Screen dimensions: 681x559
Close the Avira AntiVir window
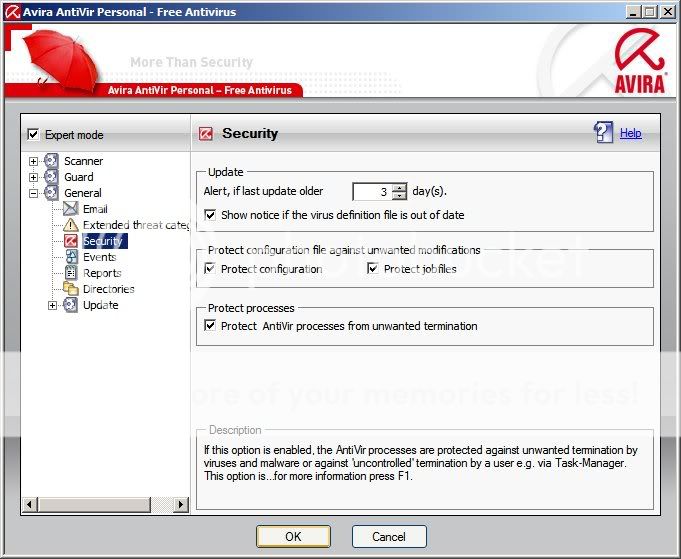click(668, 12)
